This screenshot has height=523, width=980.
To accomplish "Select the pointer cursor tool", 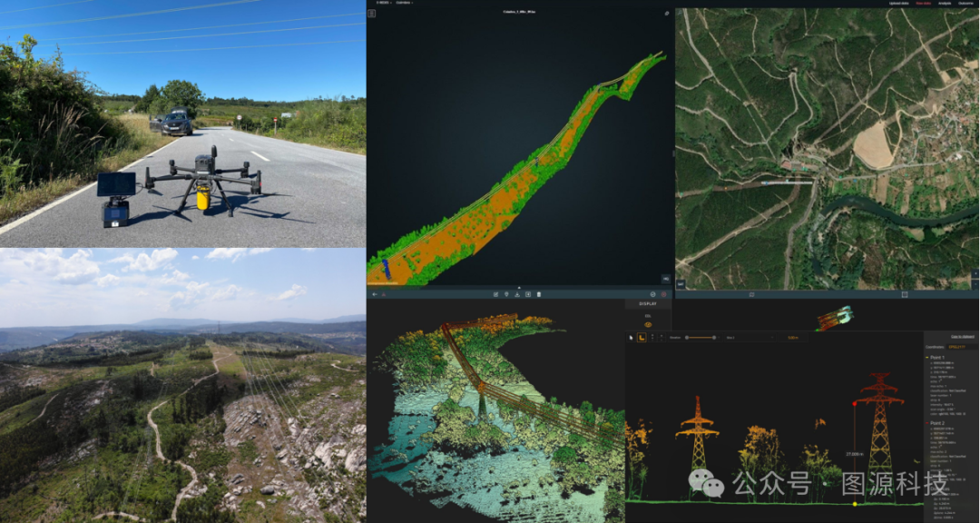I will 632,338.
